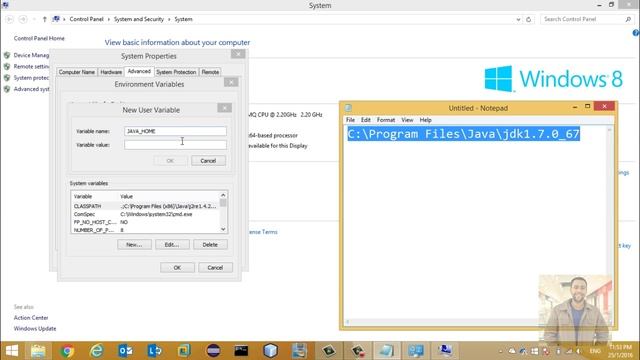Click Control Panel in breadcrumb
The height and width of the screenshot is (360, 640).
coord(87,19)
